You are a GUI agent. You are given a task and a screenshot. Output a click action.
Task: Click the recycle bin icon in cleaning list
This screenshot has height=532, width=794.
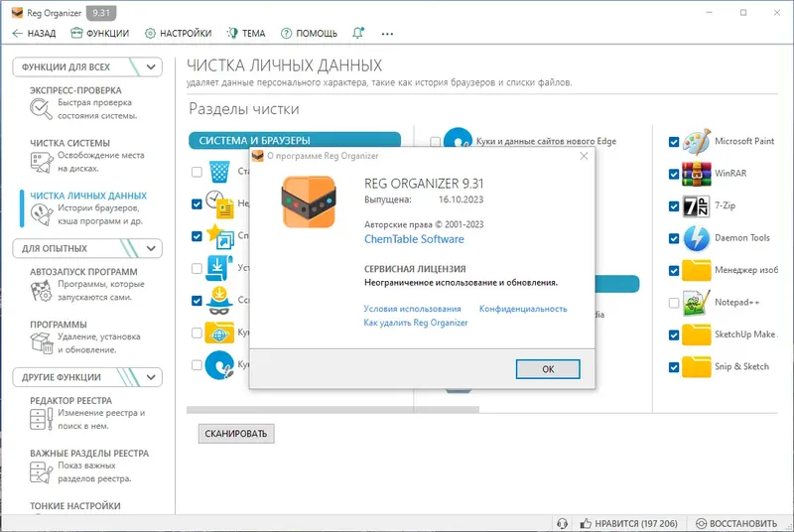tap(219, 172)
